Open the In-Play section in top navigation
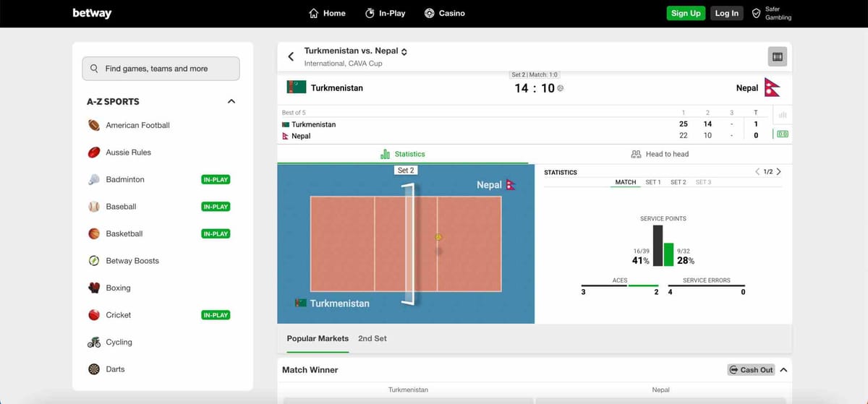868x404 pixels. (385, 13)
